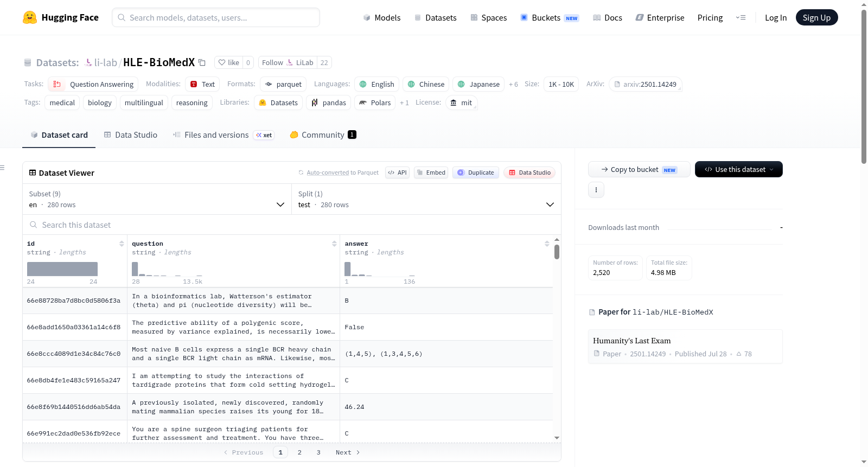This screenshot has width=868, height=467.
Task: Open Docs in the top navigation
Action: pyautogui.click(x=608, y=17)
